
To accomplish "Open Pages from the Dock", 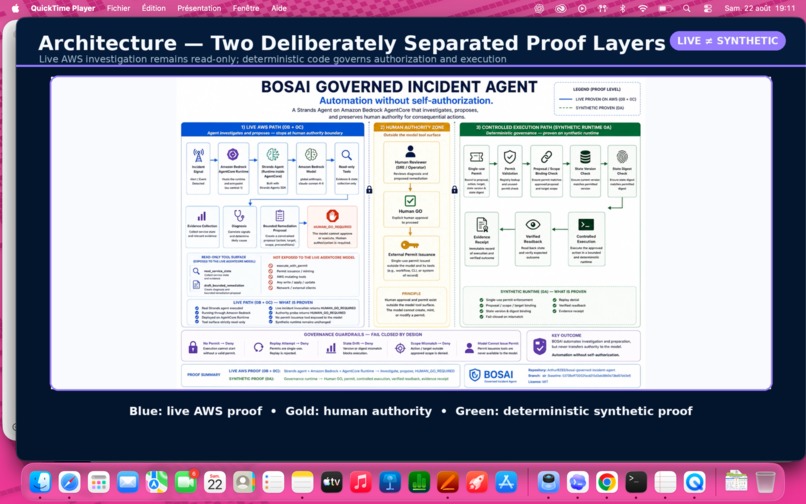I will (x=448, y=482).
